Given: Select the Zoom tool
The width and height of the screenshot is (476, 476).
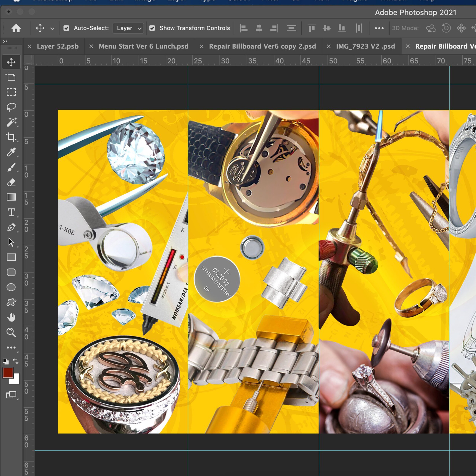Looking at the screenshot, I should pyautogui.click(x=11, y=332).
